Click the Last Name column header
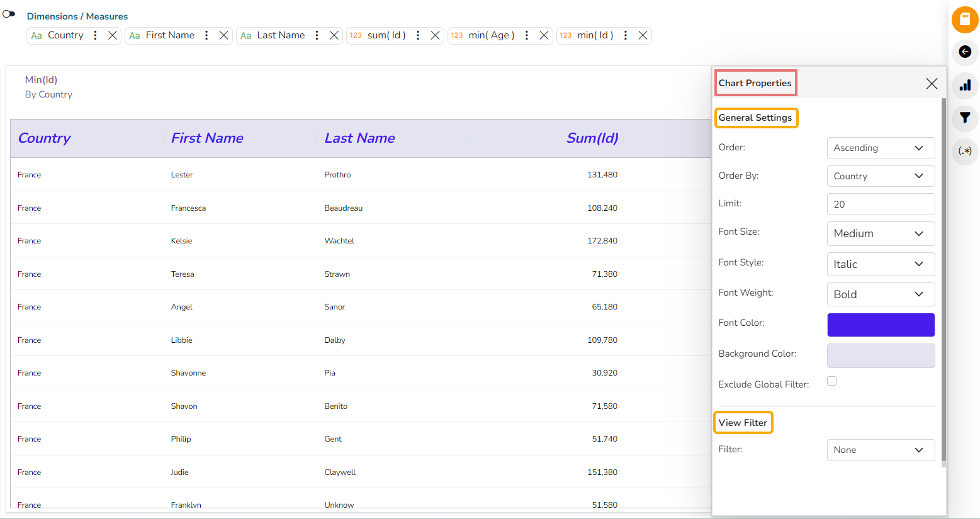This screenshot has height=519, width=980. tap(359, 138)
